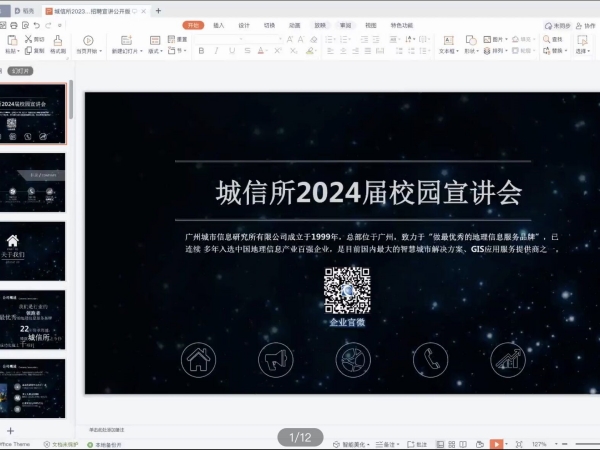Click the Select cursor icon
Image resolution: width=600 pixels, height=450 pixels.
tap(582, 40)
